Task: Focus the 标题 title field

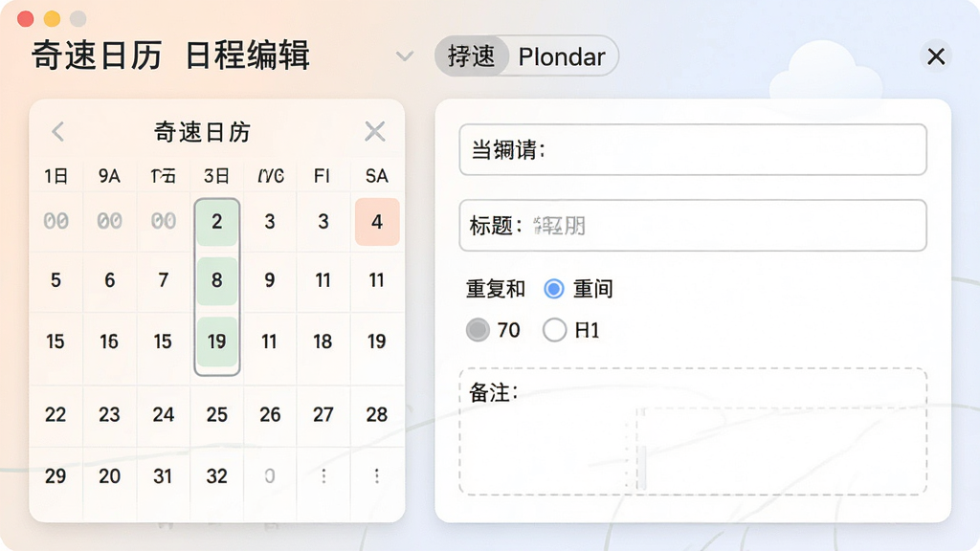Action: point(693,226)
